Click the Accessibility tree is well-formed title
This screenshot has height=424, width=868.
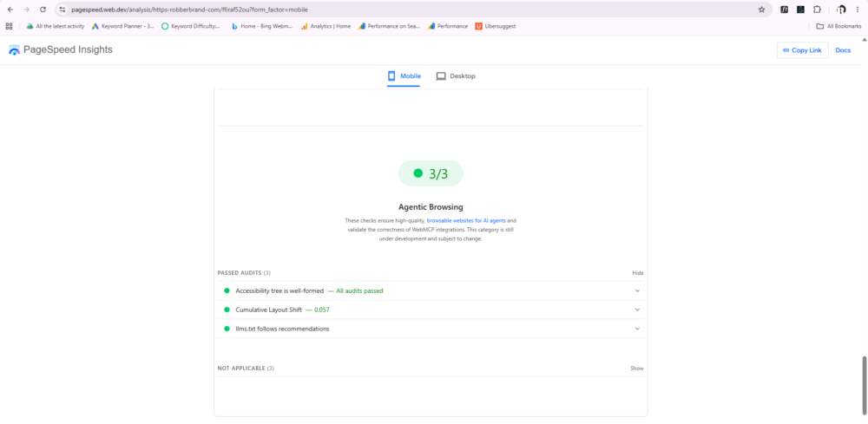tap(279, 290)
